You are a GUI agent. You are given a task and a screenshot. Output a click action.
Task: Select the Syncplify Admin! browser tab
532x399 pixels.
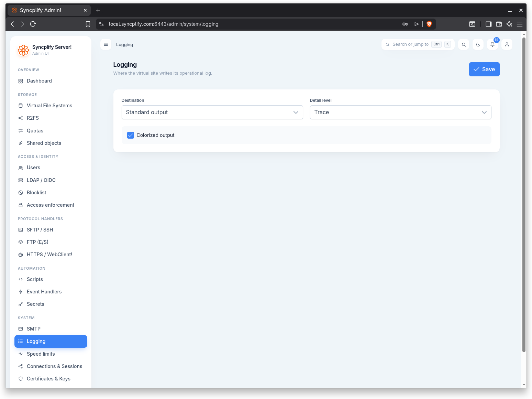click(49, 10)
